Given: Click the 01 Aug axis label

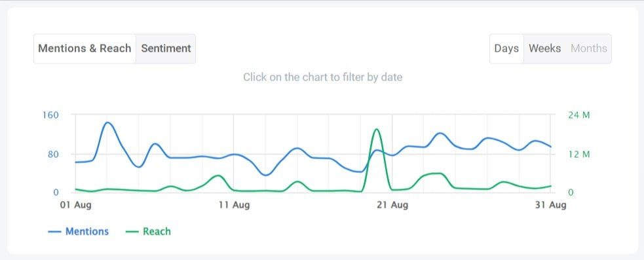Looking at the screenshot, I should click(76, 204).
